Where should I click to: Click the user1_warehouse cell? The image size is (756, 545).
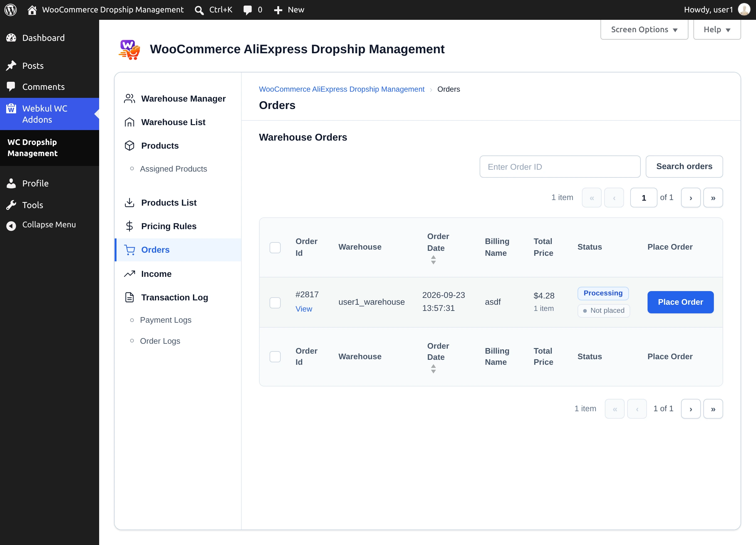(371, 302)
